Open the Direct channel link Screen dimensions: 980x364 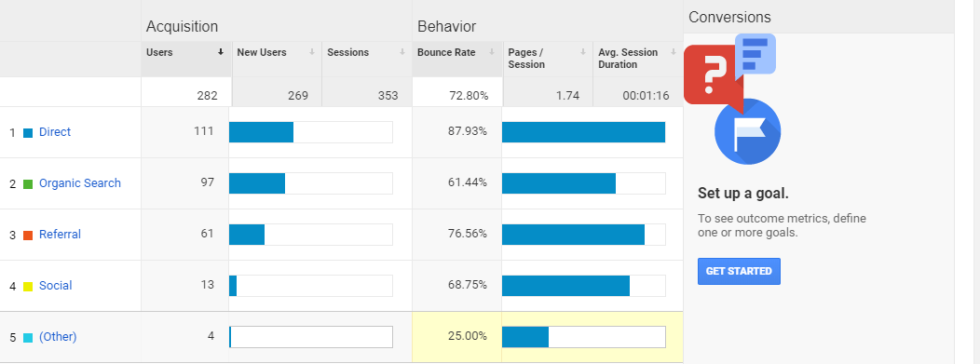[x=55, y=132]
